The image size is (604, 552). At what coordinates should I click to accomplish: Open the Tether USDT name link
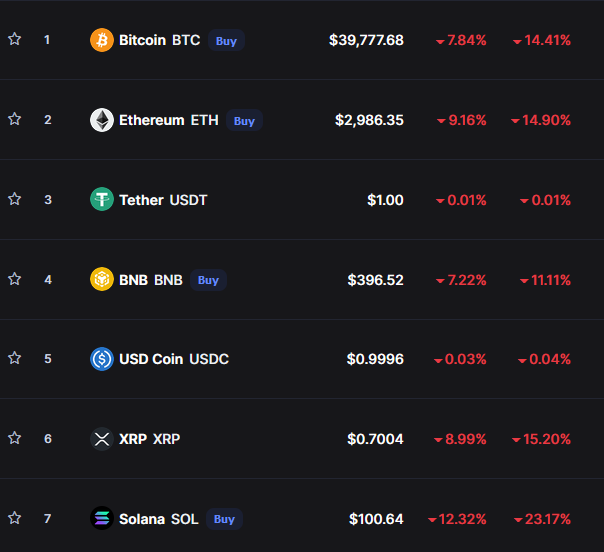(x=163, y=200)
